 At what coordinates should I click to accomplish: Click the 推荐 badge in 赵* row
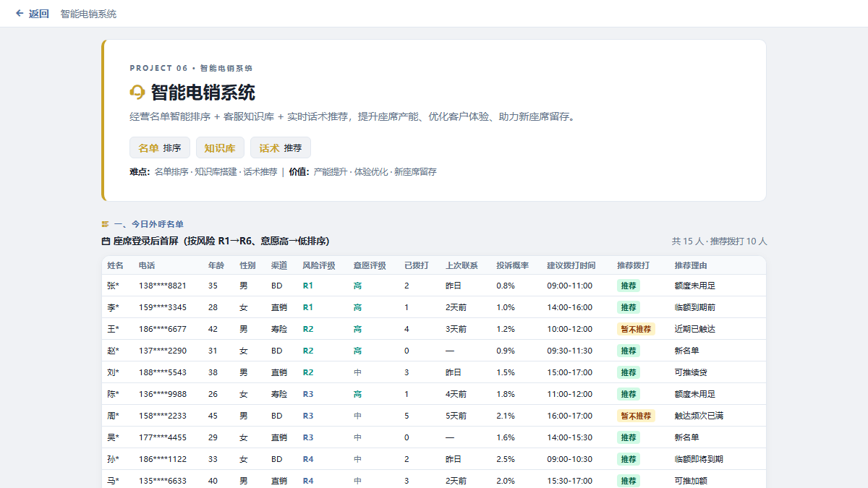tap(628, 351)
